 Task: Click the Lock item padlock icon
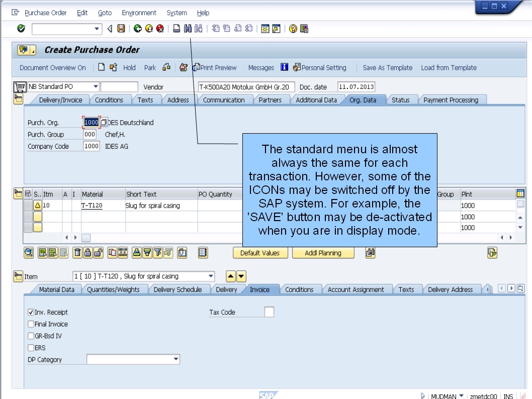88,253
